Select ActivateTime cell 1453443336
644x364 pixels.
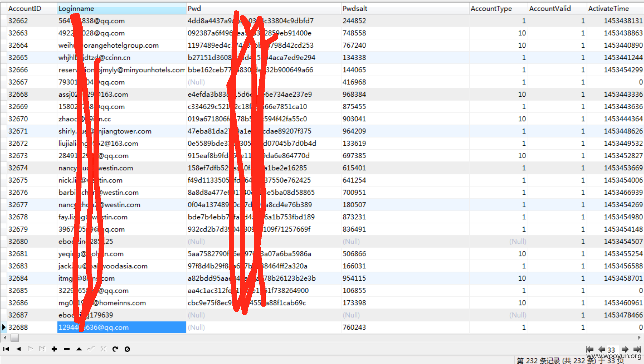tap(615, 94)
